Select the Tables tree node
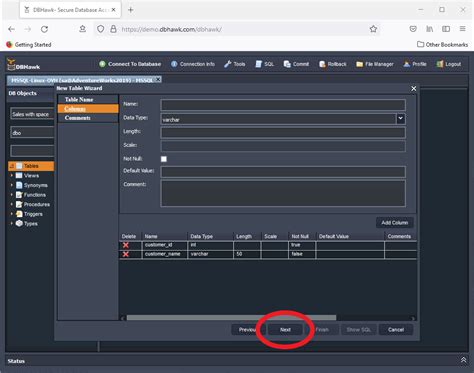The width and height of the screenshot is (474, 373). click(31, 166)
